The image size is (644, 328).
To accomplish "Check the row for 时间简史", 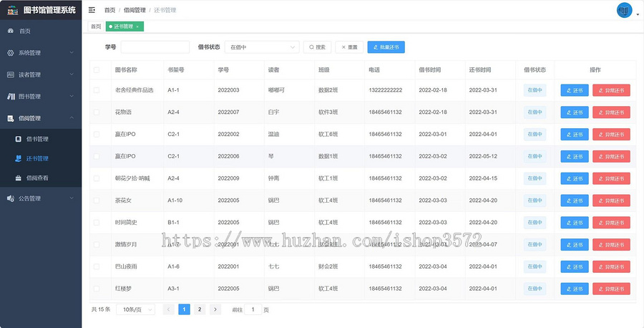I will tap(97, 222).
